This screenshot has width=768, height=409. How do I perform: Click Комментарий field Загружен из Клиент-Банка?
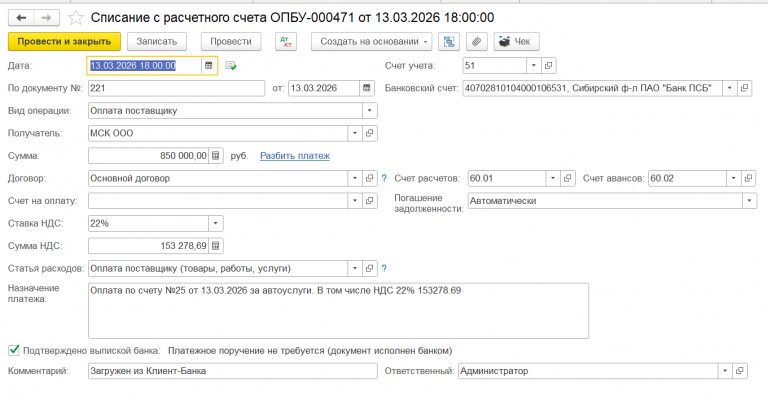[x=233, y=371]
